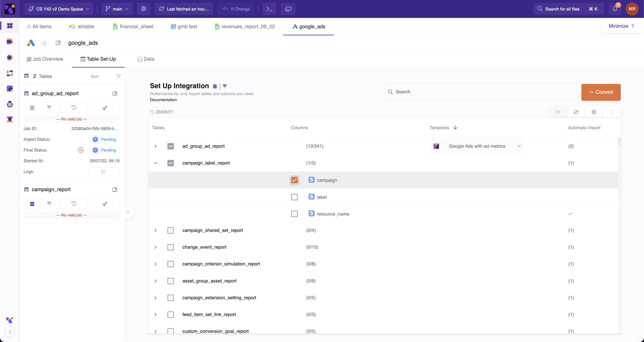The width and height of the screenshot is (644, 342).
Task: Open the main branch dropdown
Action: tap(117, 9)
